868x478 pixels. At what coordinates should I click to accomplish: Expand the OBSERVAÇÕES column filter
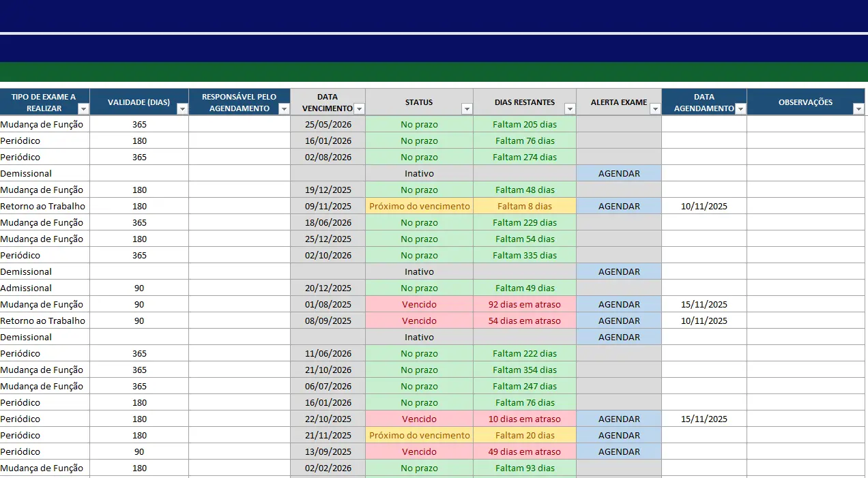pyautogui.click(x=858, y=109)
